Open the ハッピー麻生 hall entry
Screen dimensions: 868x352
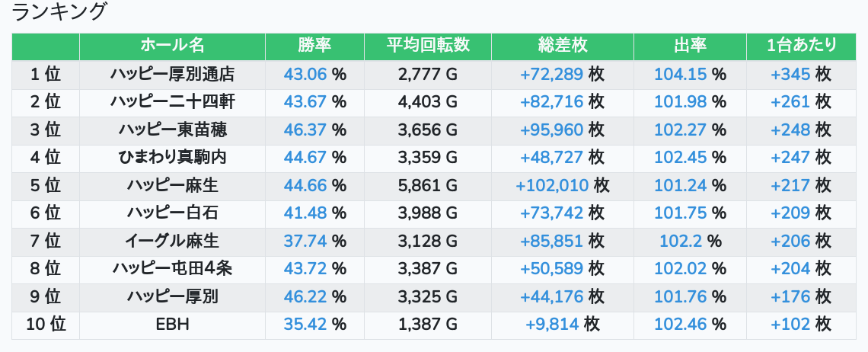pyautogui.click(x=172, y=185)
